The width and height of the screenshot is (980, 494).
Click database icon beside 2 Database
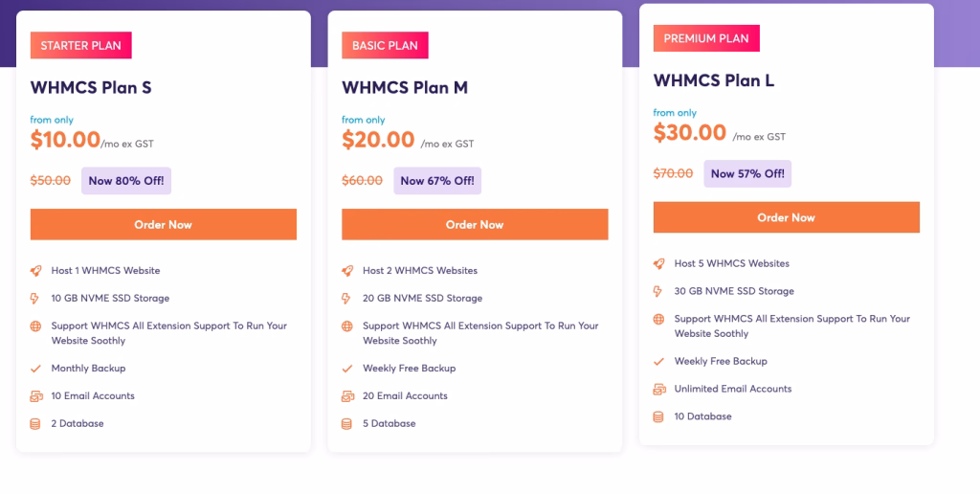coord(35,423)
